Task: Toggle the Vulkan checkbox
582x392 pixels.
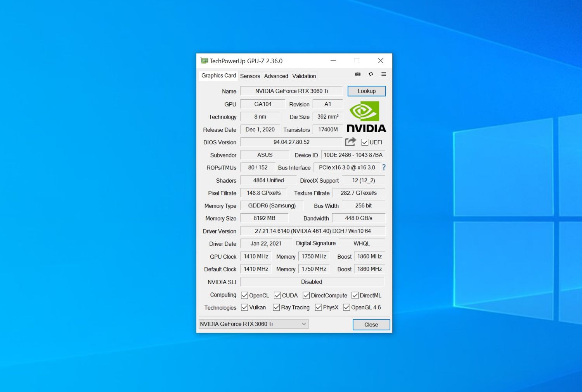Action: [x=244, y=307]
